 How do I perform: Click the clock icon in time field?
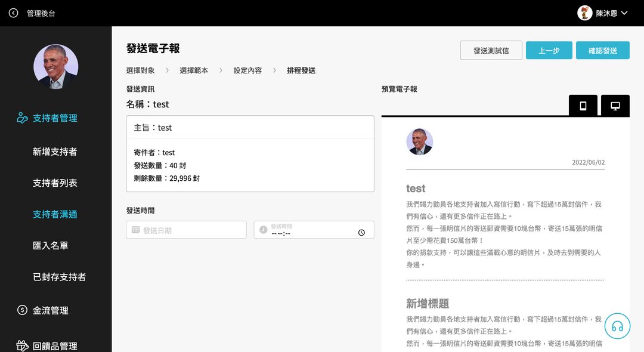[361, 233]
